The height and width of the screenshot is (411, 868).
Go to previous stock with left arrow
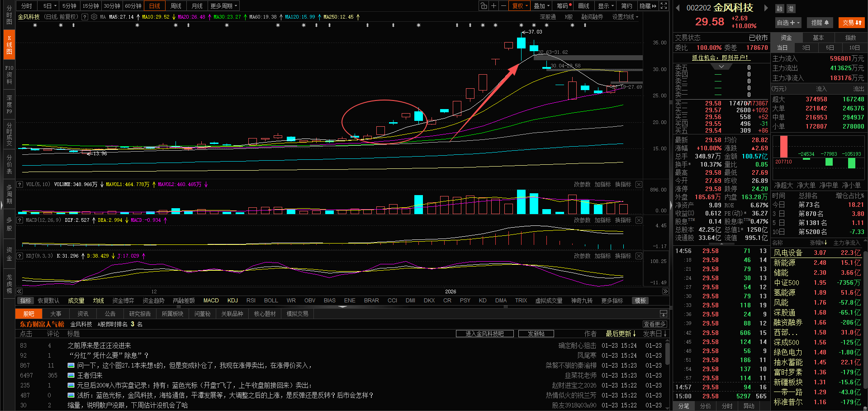[678, 8]
